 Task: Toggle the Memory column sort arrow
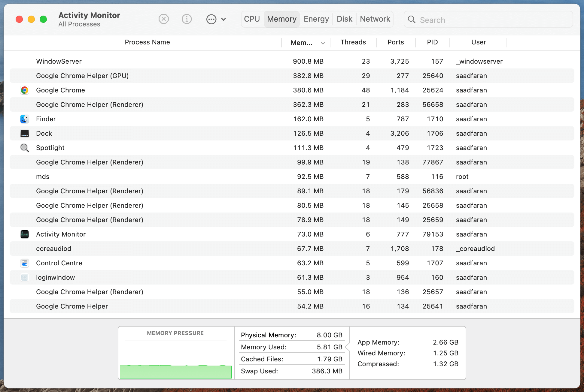[x=323, y=43]
